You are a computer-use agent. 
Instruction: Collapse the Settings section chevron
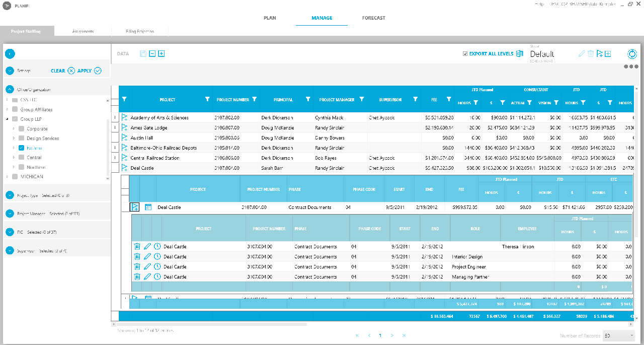tap(10, 71)
